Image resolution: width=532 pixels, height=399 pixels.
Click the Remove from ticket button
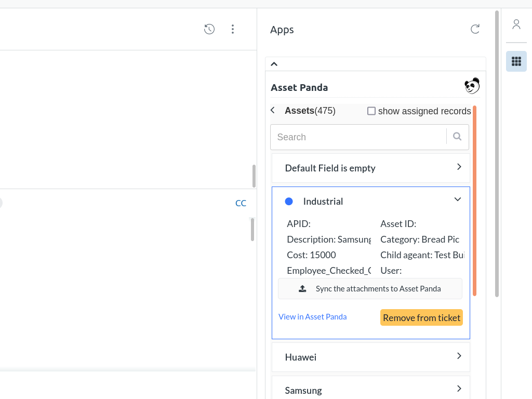click(x=421, y=317)
